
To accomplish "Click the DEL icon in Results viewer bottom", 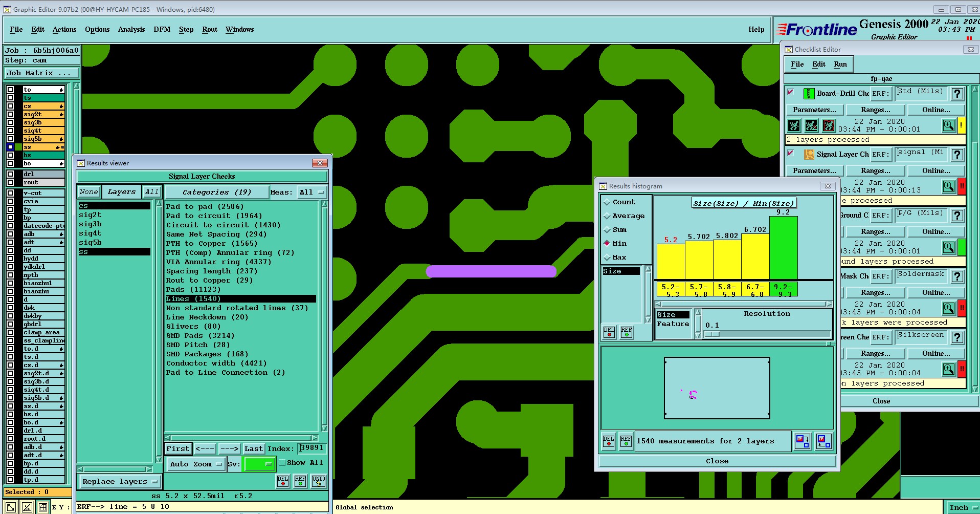I will (x=283, y=481).
